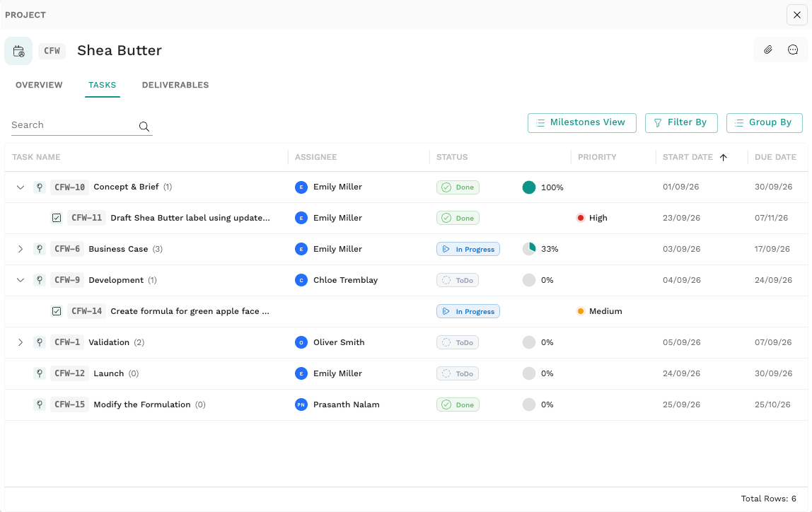Click the milestone pin icon for CFW-9
The height and width of the screenshot is (512, 812).
(x=40, y=280)
